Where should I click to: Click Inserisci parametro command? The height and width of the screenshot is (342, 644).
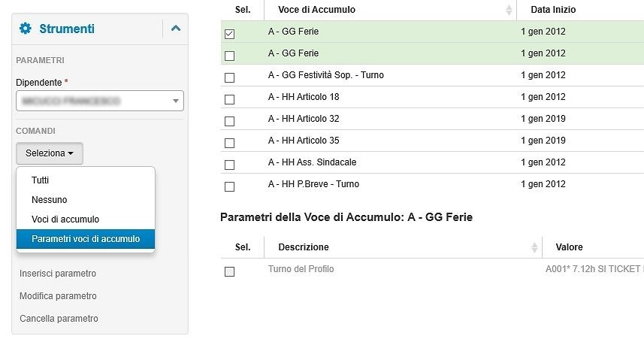pos(58,274)
